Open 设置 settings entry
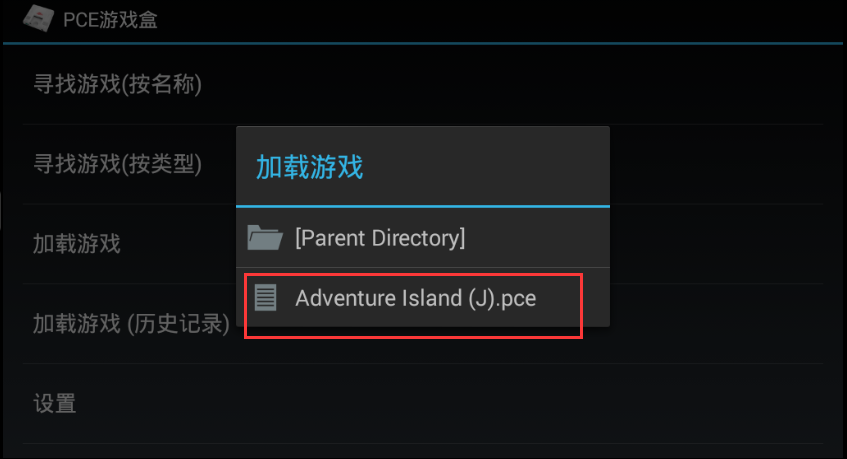Viewport: 847px width, 459px height. click(423, 404)
